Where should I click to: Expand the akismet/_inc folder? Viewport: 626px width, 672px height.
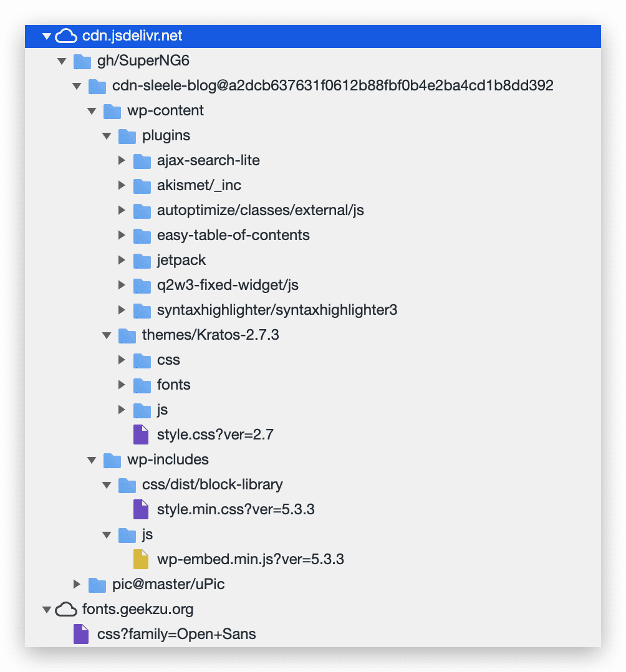122,185
